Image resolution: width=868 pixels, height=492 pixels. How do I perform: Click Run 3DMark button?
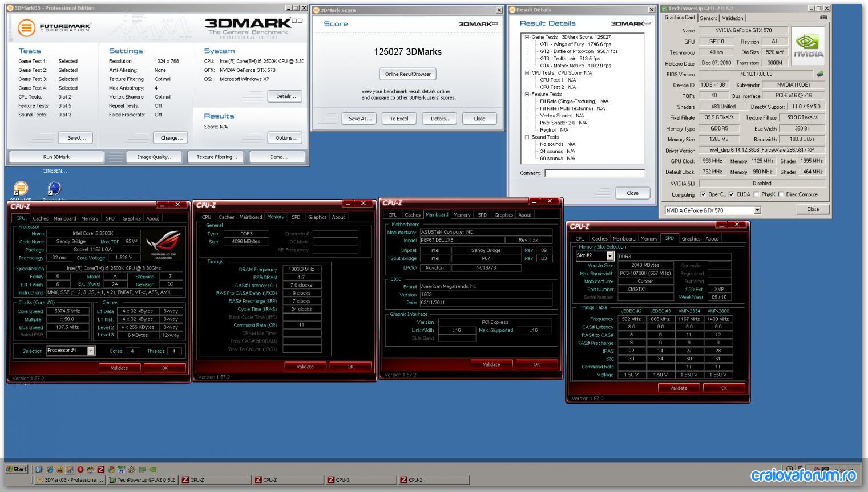pos(56,157)
